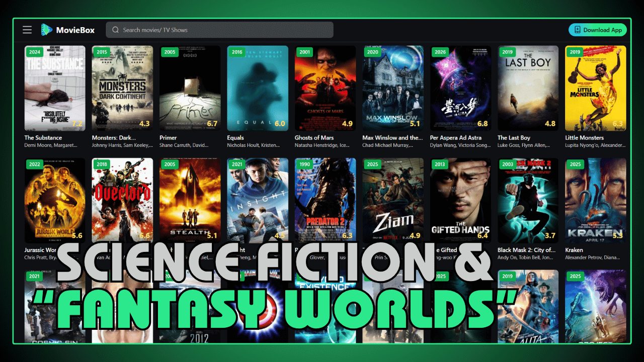Viewport: 644px width, 362px height.
Task: Open the Ziam movie poster
Action: click(x=393, y=200)
